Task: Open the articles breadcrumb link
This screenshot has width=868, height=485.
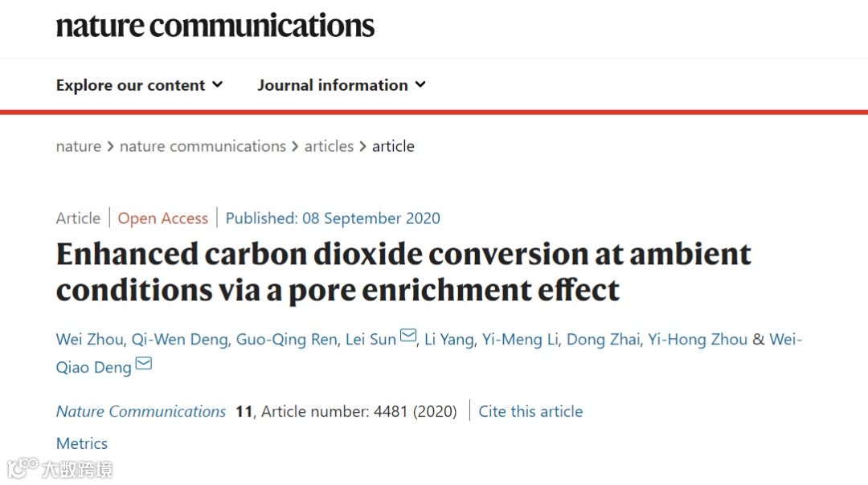Action: click(x=329, y=146)
